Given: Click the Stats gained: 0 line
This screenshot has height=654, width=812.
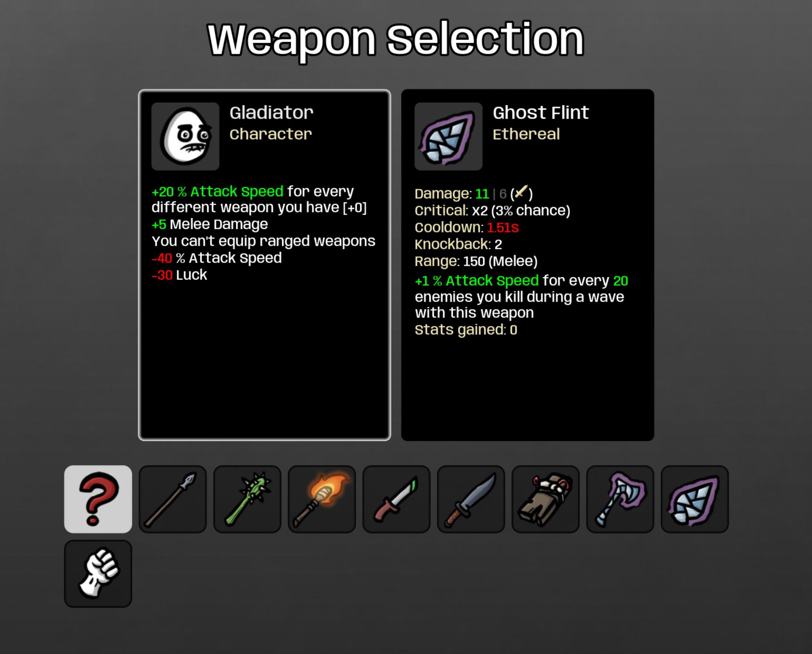Looking at the screenshot, I should [466, 330].
